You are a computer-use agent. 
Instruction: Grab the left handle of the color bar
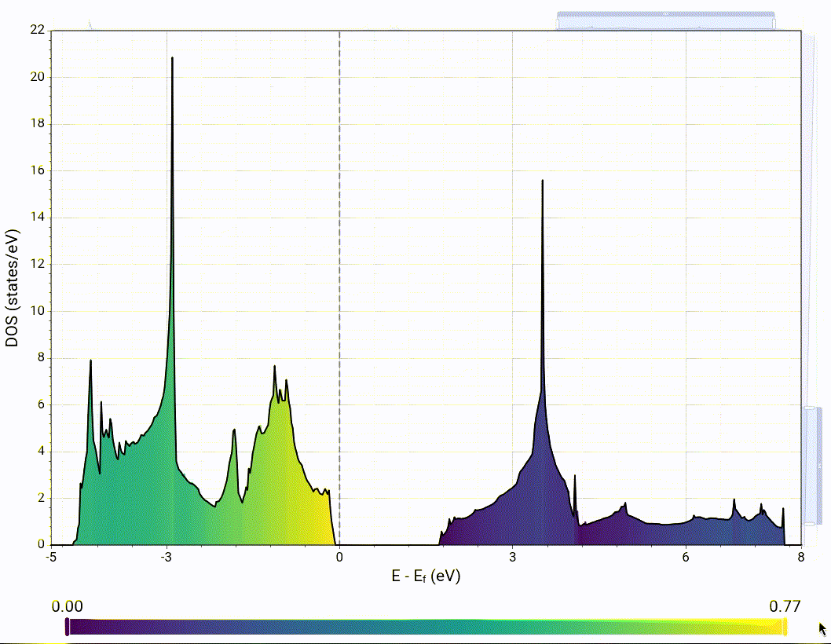click(67, 626)
